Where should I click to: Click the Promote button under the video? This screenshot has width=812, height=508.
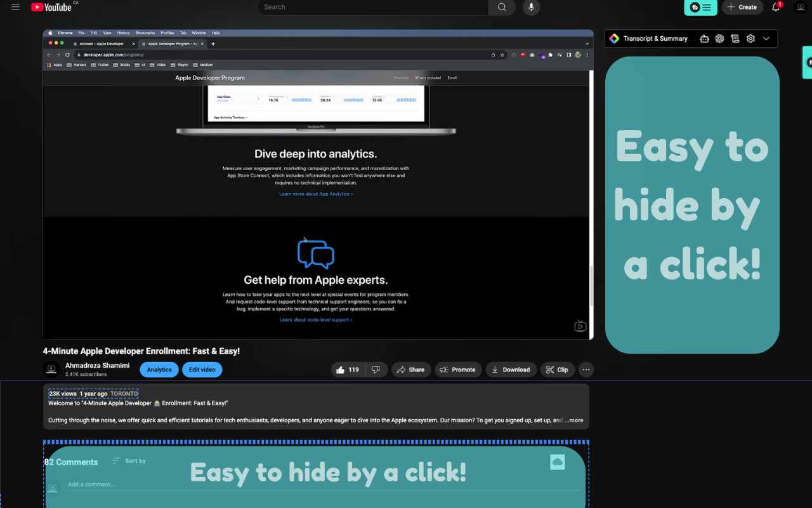(458, 370)
